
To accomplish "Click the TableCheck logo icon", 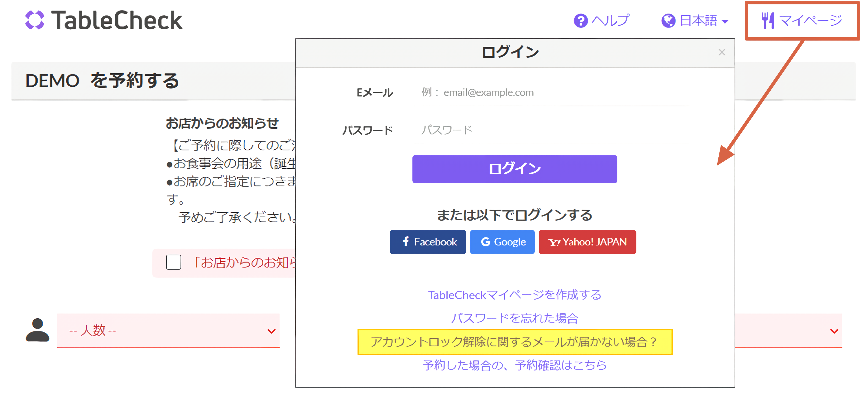I will [35, 20].
